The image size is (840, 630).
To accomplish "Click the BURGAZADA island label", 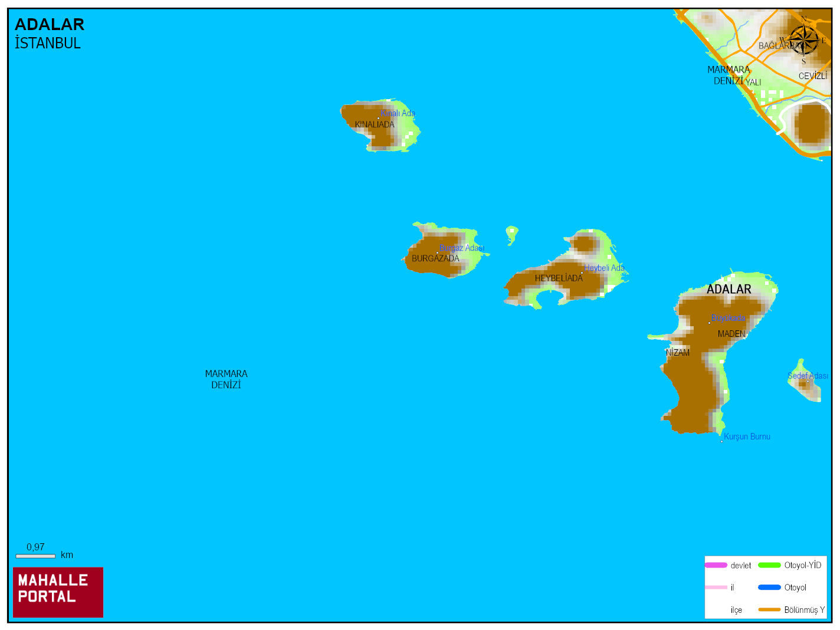I will pos(435,258).
